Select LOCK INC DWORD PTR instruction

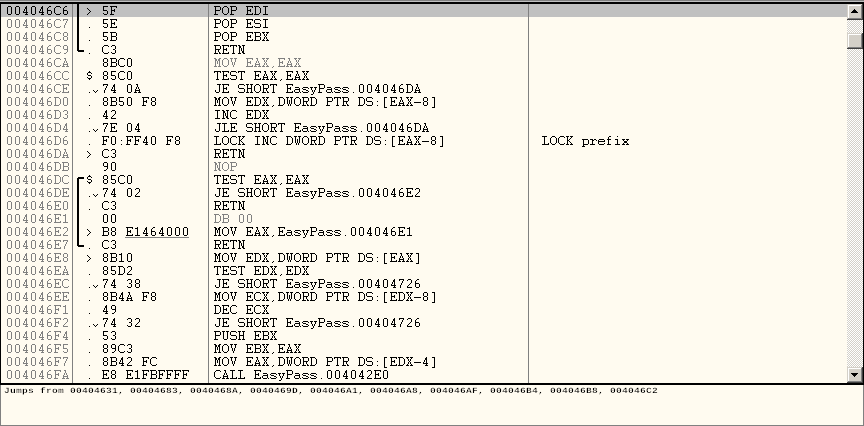pos(328,141)
